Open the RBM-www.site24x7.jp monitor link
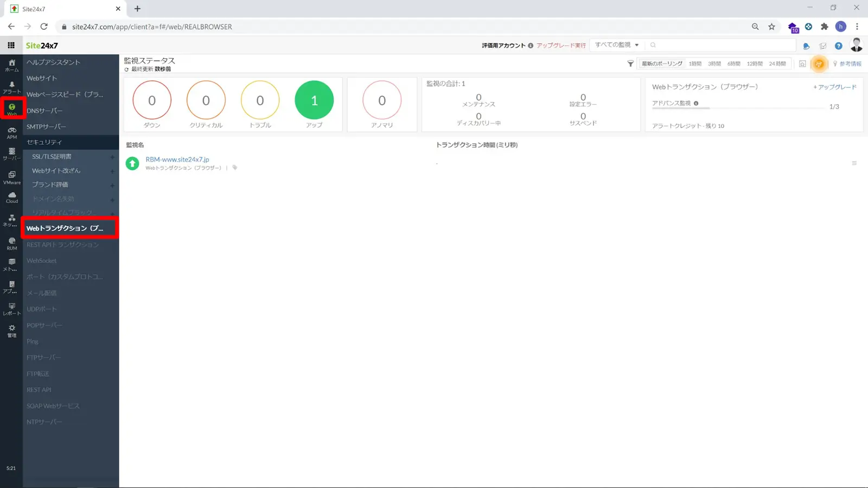Viewport: 868px width, 488px height. coord(177,159)
